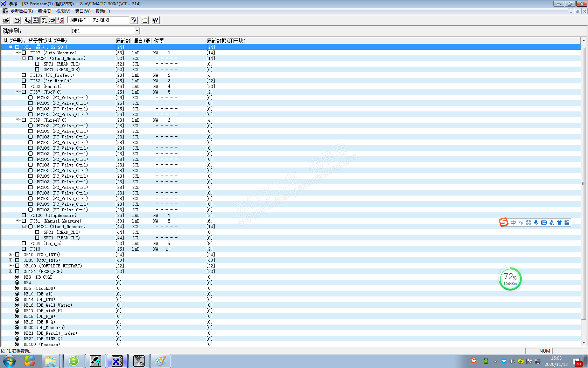This screenshot has height=368, width=588.
Task: Click the Windows Start orb
Action: point(9,361)
